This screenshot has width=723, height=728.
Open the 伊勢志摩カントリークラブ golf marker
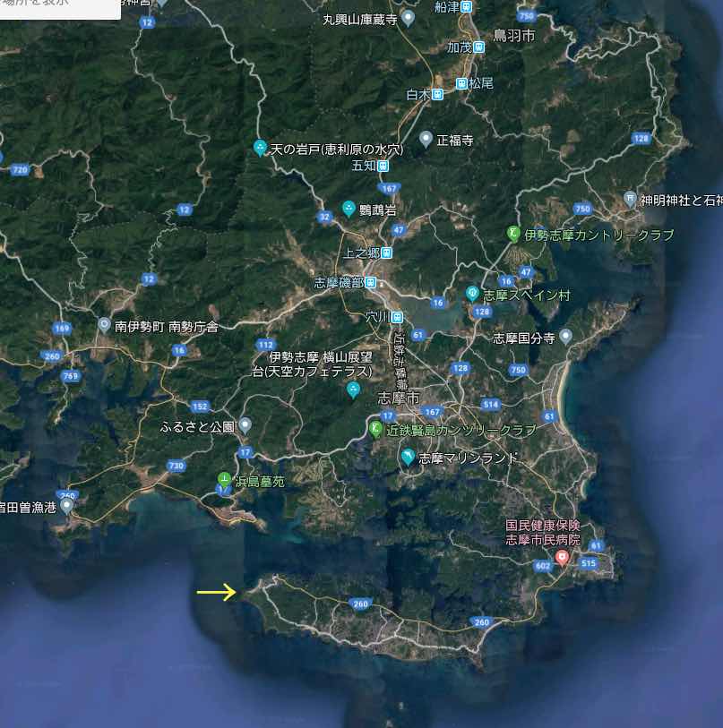click(512, 234)
